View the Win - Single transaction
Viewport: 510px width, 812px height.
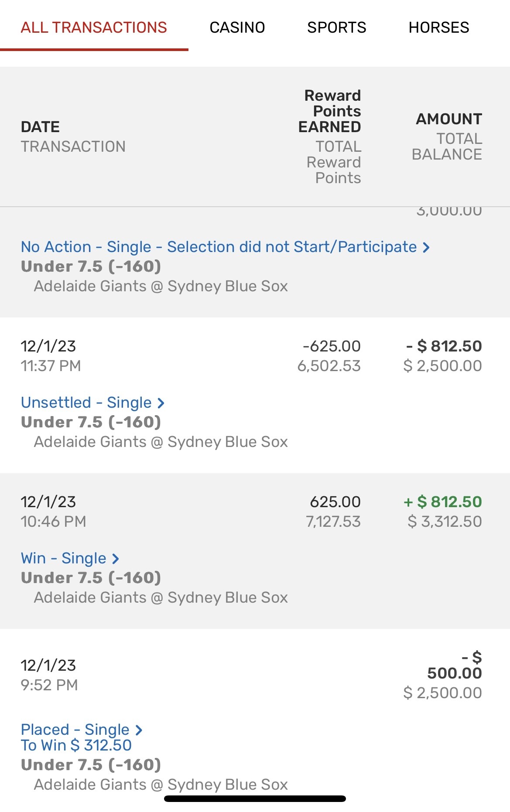click(64, 558)
